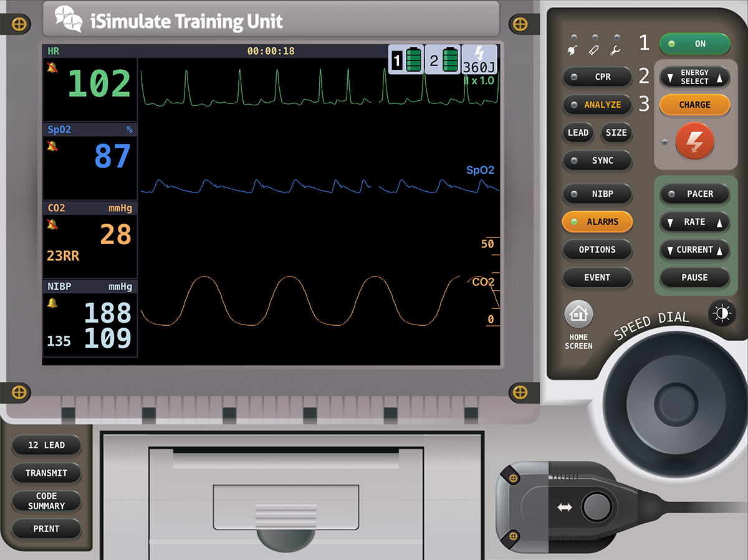
Task: Click the double-arrow cable connector icon
Action: pos(564,507)
